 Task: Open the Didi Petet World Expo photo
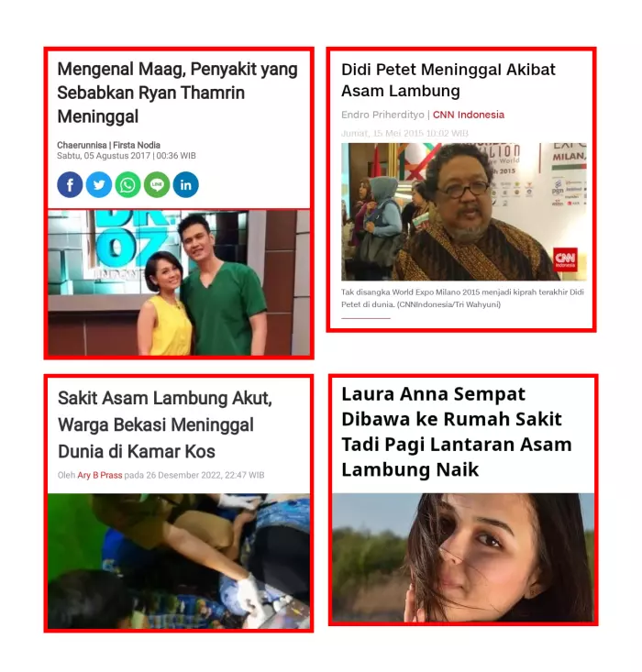(x=463, y=212)
